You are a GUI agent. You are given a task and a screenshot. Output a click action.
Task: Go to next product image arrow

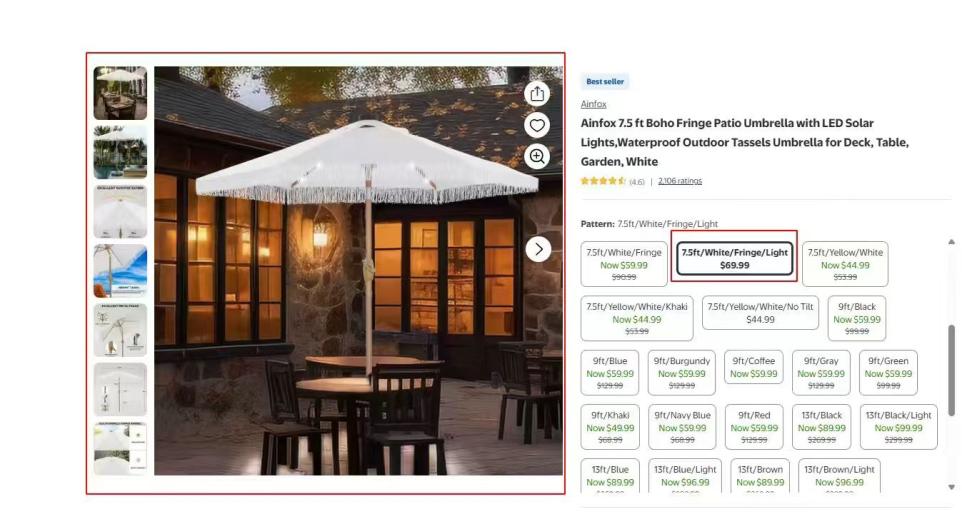click(538, 249)
